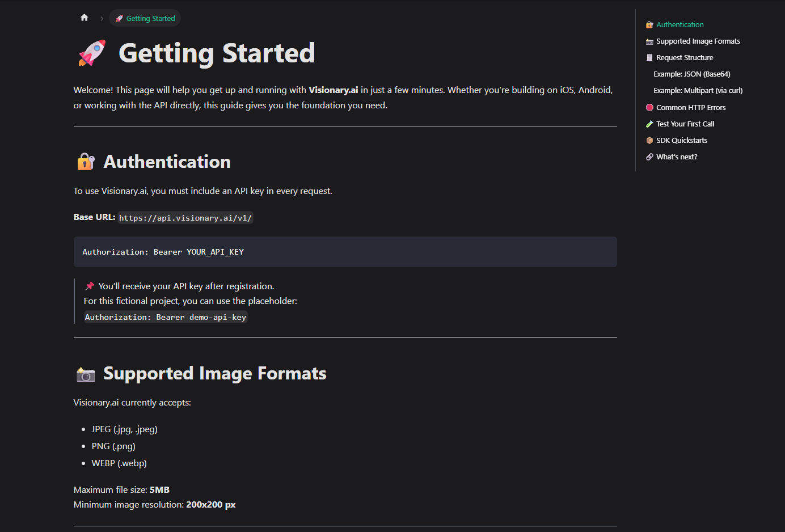Image resolution: width=785 pixels, height=532 pixels.
Task: Click the Getting Started page title
Action: click(x=217, y=53)
